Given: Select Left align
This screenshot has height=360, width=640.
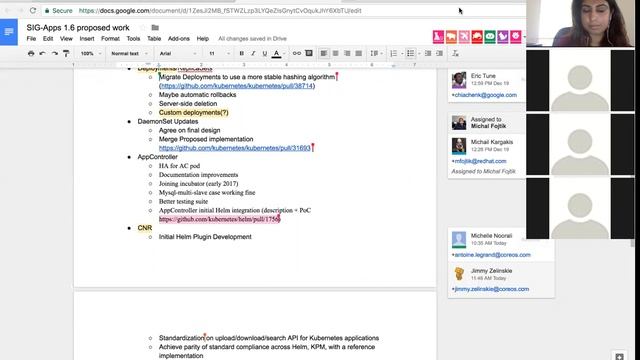Looking at the screenshot, I should (324, 53).
